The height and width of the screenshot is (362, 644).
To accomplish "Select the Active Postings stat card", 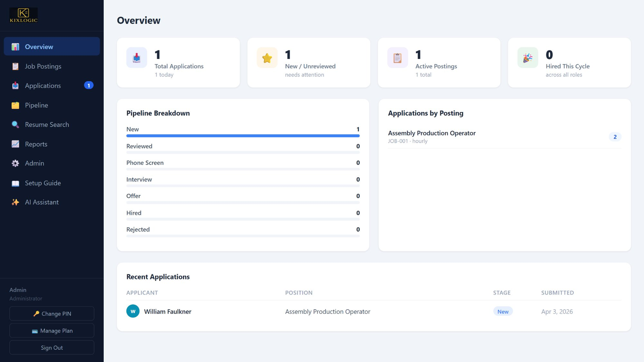I will pos(439,63).
